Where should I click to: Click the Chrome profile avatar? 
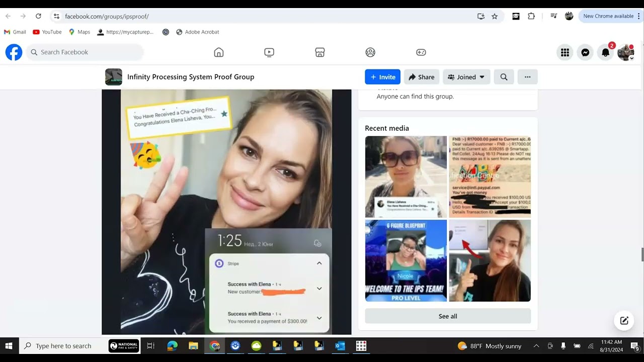[569, 16]
